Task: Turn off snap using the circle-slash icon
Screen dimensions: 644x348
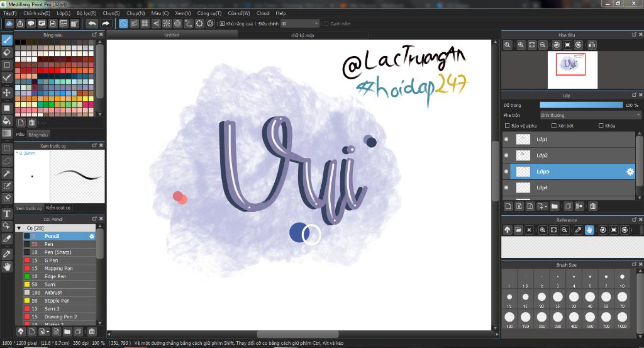Action: (x=123, y=23)
